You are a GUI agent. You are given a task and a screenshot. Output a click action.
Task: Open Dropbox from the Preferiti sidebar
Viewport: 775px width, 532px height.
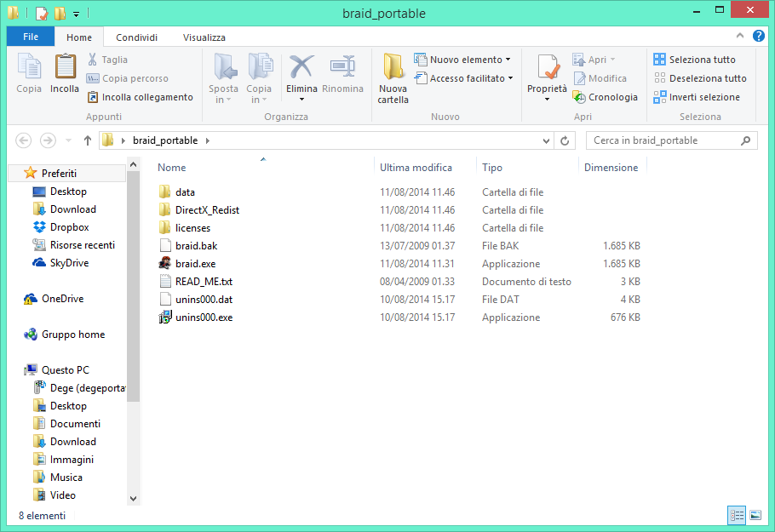(x=64, y=226)
